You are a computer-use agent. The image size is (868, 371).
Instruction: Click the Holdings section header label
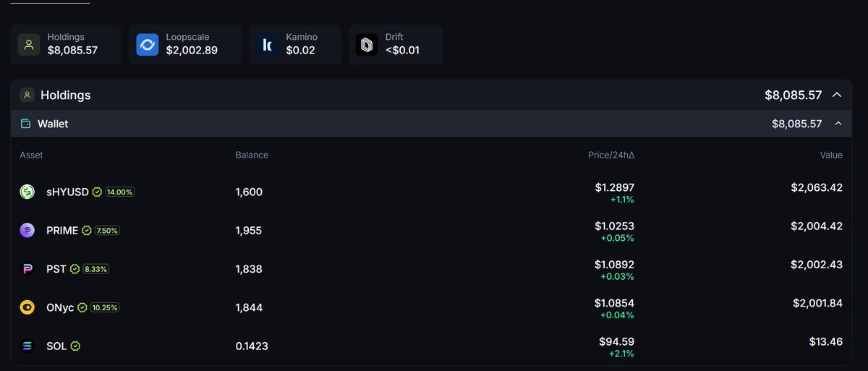[65, 95]
